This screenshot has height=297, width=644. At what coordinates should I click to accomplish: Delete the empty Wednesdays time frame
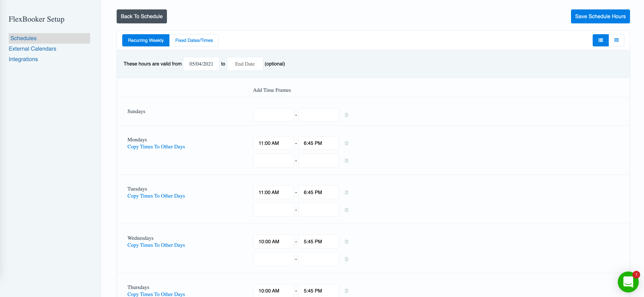pyautogui.click(x=346, y=259)
